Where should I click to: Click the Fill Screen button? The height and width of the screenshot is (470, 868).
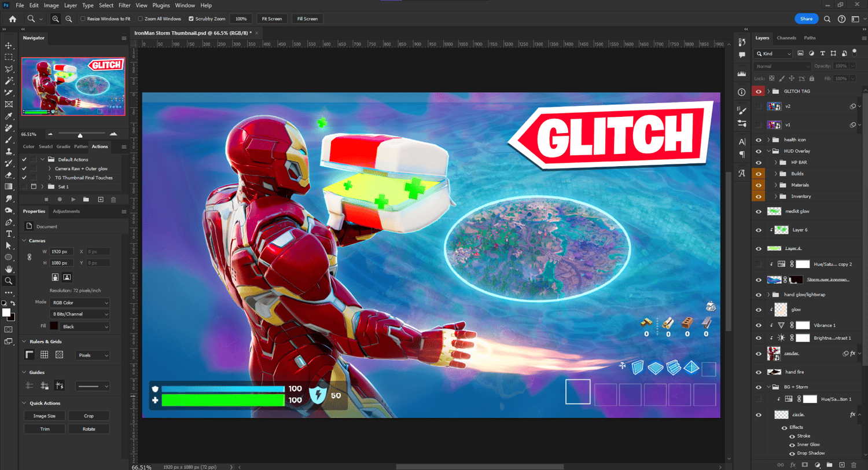point(307,19)
